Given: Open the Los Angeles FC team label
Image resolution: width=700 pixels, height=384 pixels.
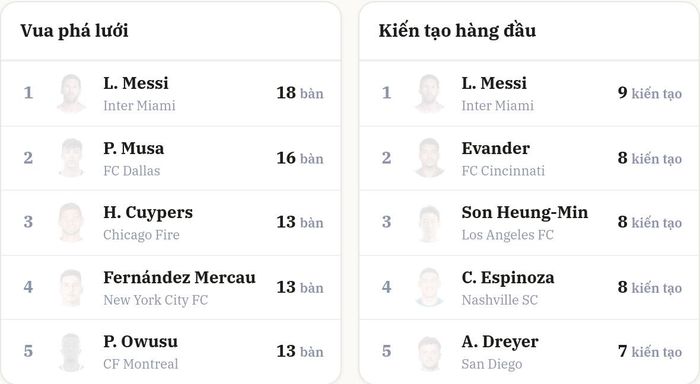Looking at the screenshot, I should click(x=508, y=235).
